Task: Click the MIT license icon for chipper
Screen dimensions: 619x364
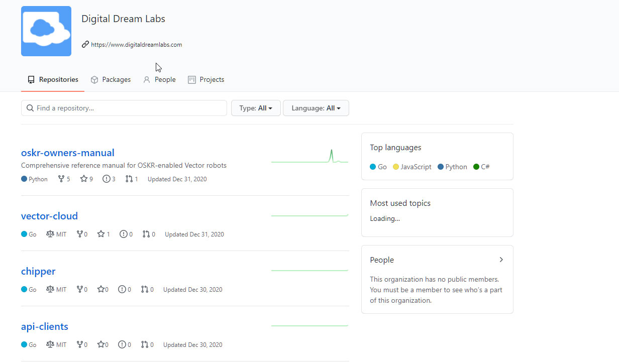Action: (x=50, y=289)
